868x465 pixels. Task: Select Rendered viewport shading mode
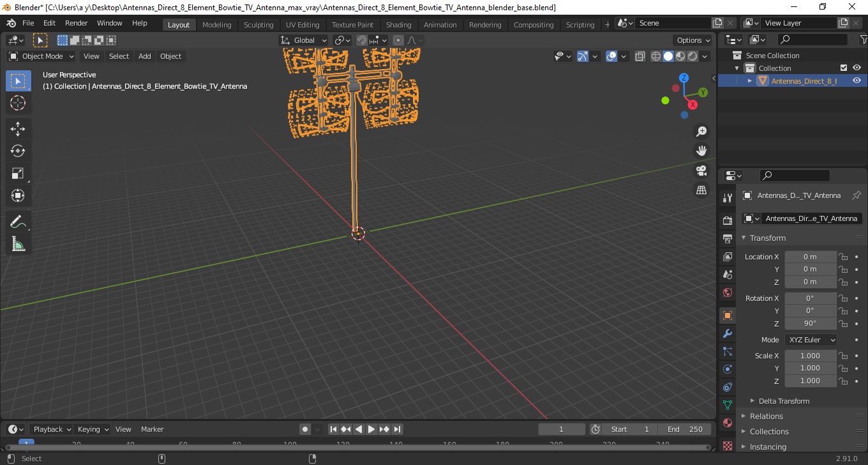coord(692,56)
